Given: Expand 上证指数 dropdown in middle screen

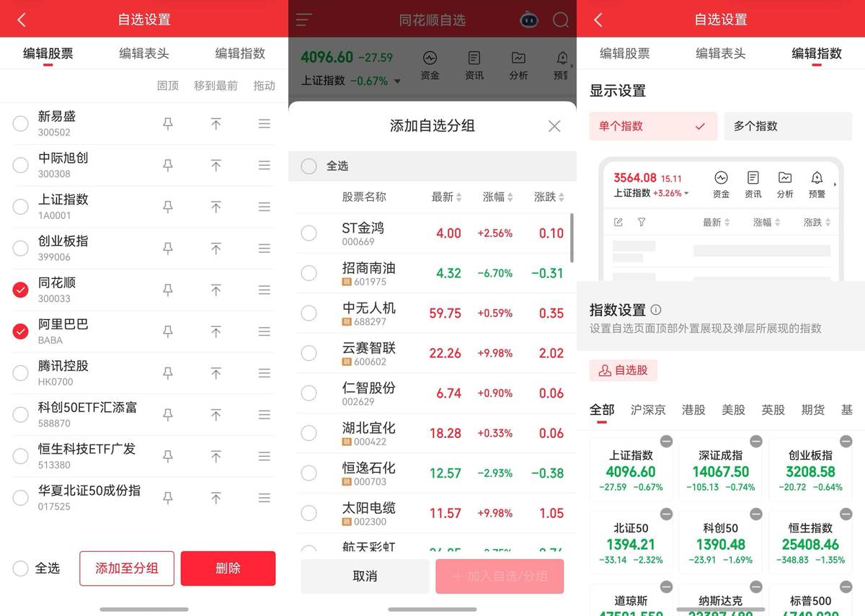Looking at the screenshot, I should pyautogui.click(x=397, y=81).
